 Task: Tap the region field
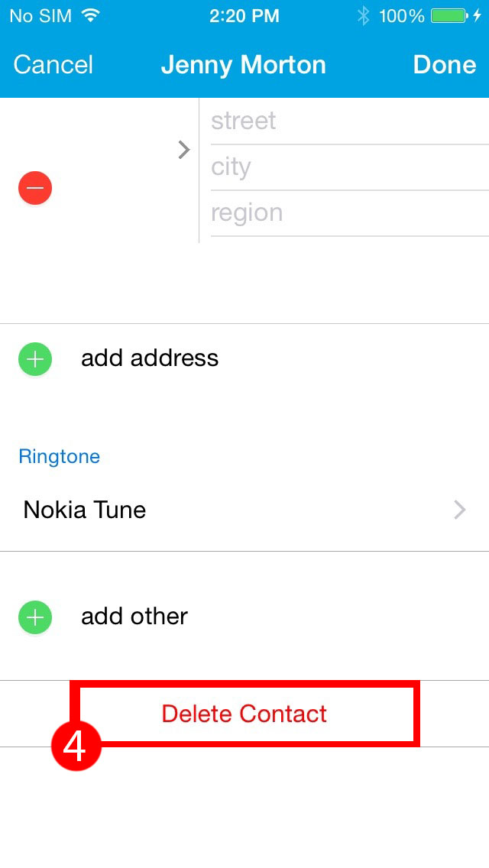(349, 213)
